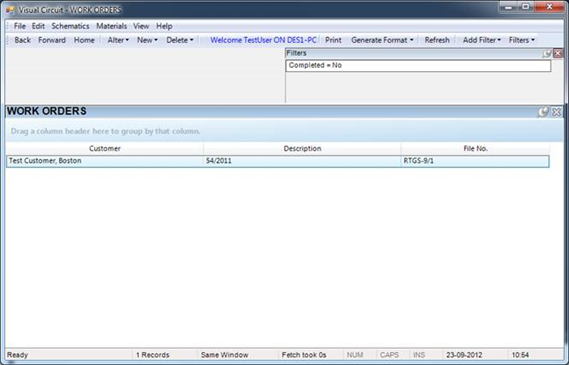Screen dimensions: 569x365
Task: Expand the New dropdown
Action: (147, 40)
